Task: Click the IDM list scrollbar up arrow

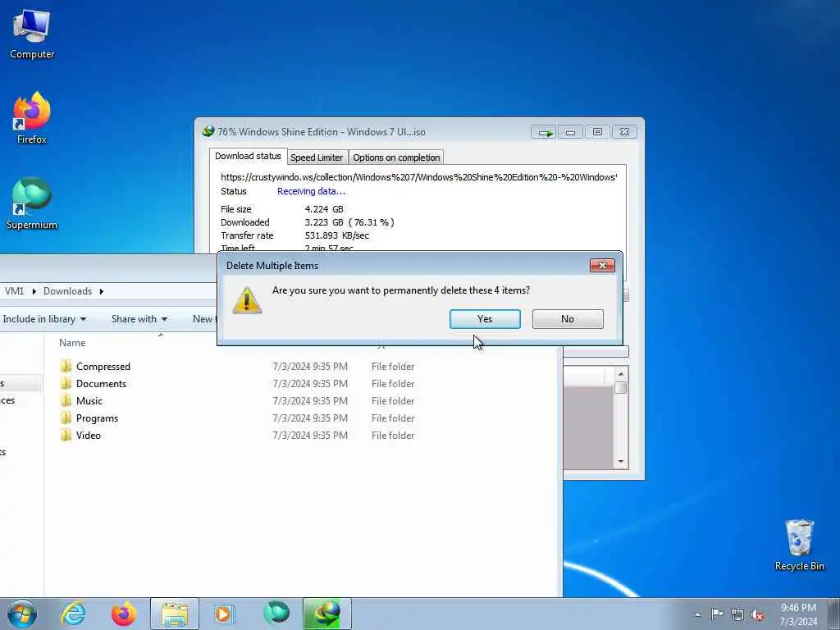Action: (x=621, y=374)
